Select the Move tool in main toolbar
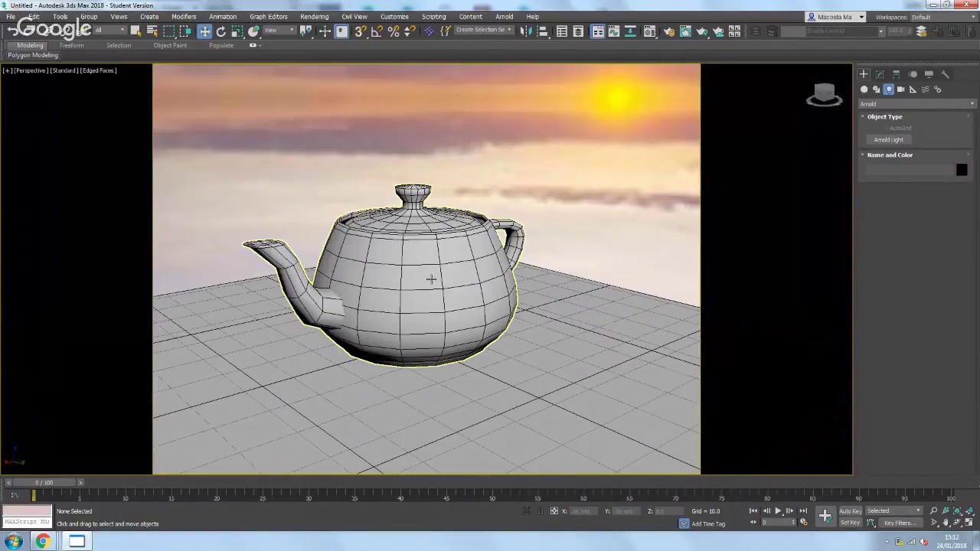980x551 pixels. click(x=204, y=31)
